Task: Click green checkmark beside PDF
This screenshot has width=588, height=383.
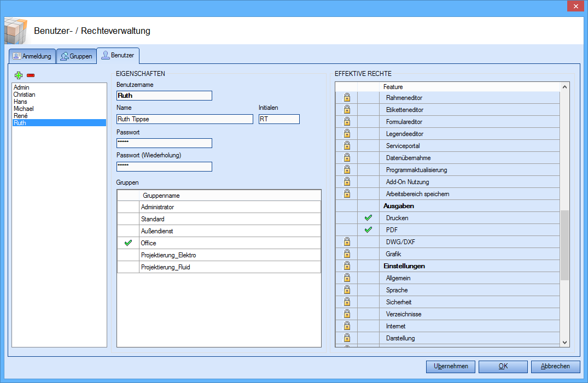Action: (x=368, y=230)
